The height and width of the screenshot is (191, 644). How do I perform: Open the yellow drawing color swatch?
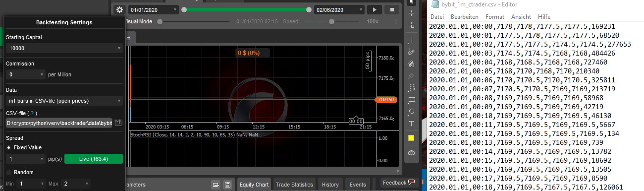tap(411, 137)
